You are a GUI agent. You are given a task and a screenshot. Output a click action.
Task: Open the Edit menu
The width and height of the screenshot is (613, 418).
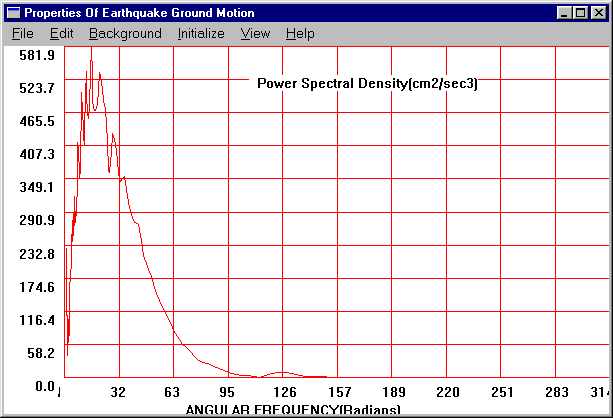click(x=61, y=33)
